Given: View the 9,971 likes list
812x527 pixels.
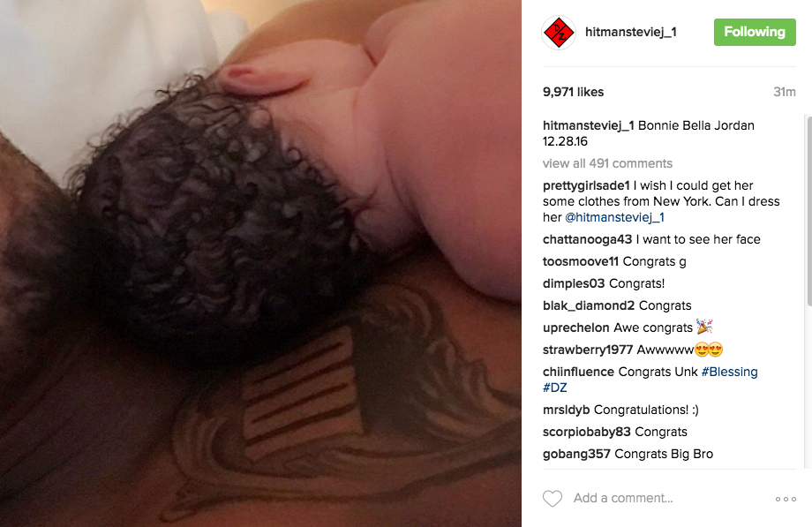Looking at the screenshot, I should click(x=574, y=92).
